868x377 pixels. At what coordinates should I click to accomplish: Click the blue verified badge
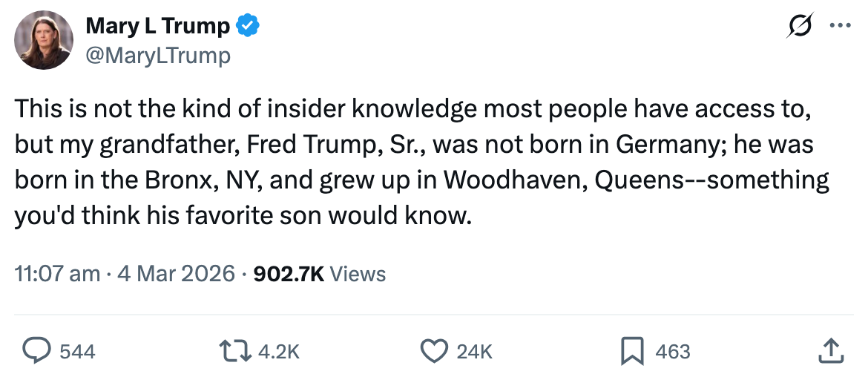coord(247,26)
